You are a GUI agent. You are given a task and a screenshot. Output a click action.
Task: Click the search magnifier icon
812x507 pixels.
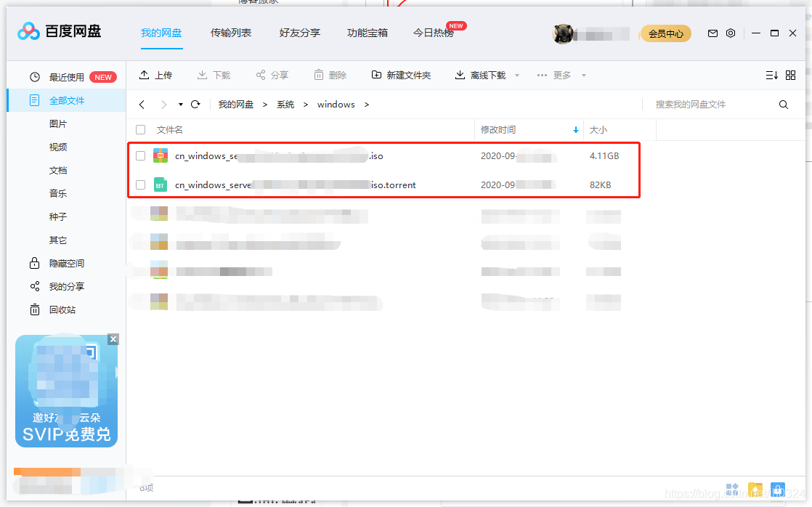point(784,105)
